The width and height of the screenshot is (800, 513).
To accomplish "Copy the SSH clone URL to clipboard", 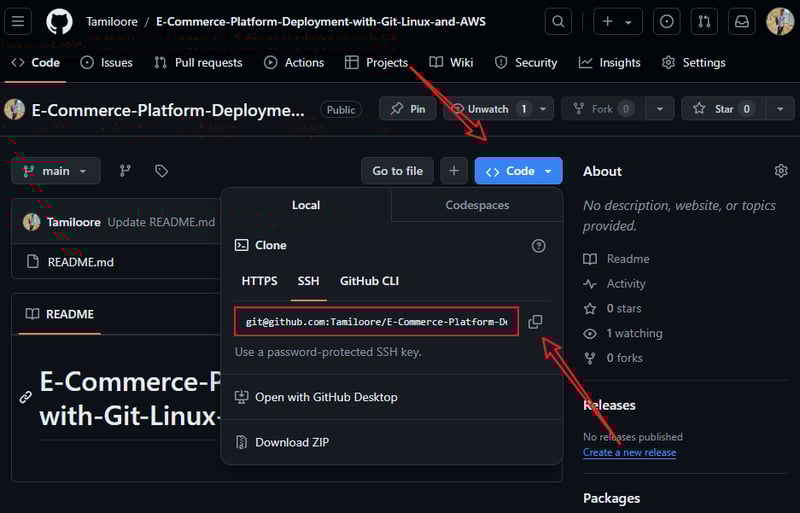I will point(535,322).
